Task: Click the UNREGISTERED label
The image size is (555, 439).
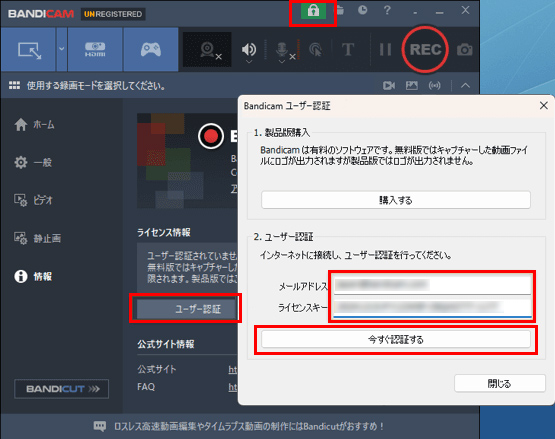Action: (113, 14)
